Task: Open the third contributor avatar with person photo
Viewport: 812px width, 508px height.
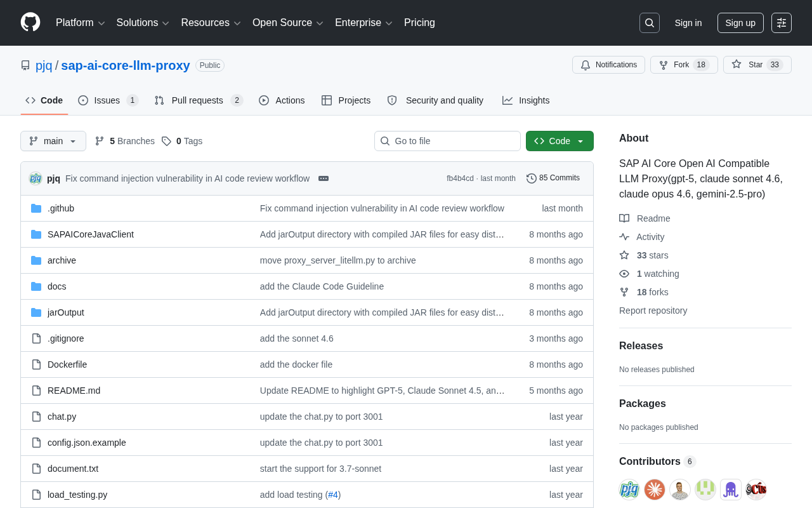Action: coord(680,490)
